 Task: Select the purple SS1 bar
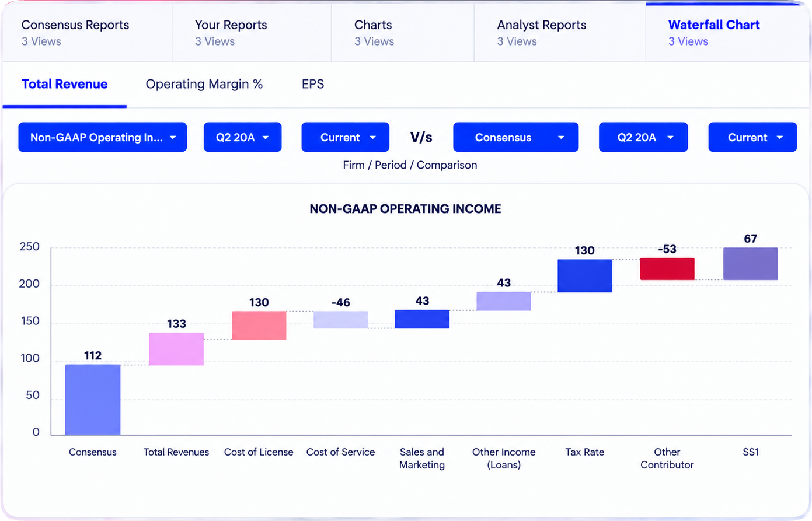tap(751, 264)
